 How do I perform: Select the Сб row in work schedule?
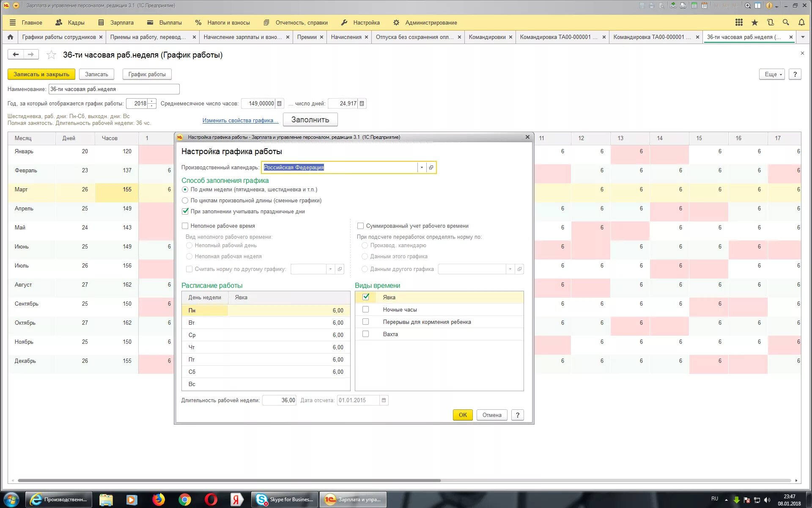pos(266,372)
